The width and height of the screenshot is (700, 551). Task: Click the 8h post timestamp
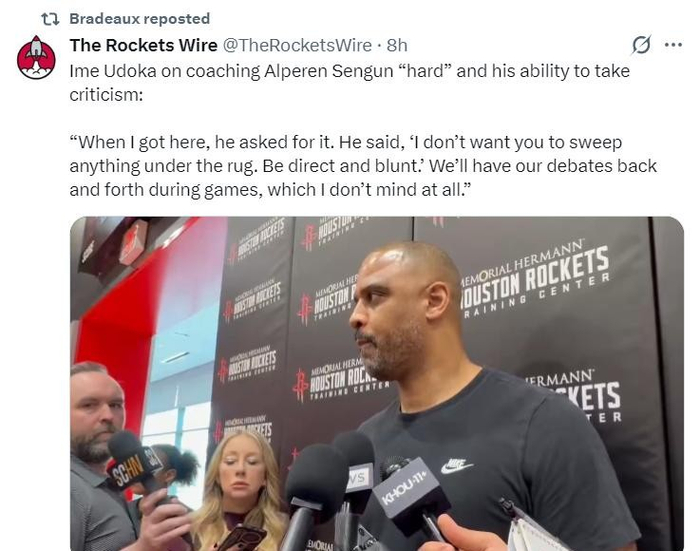click(x=397, y=45)
